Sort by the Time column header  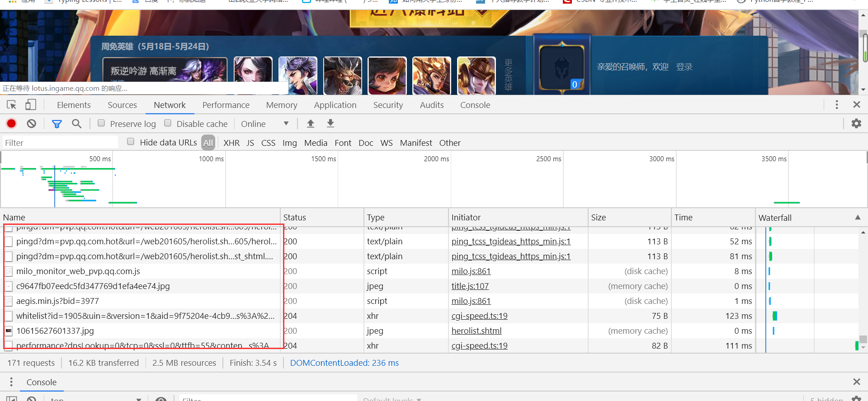pyautogui.click(x=713, y=217)
